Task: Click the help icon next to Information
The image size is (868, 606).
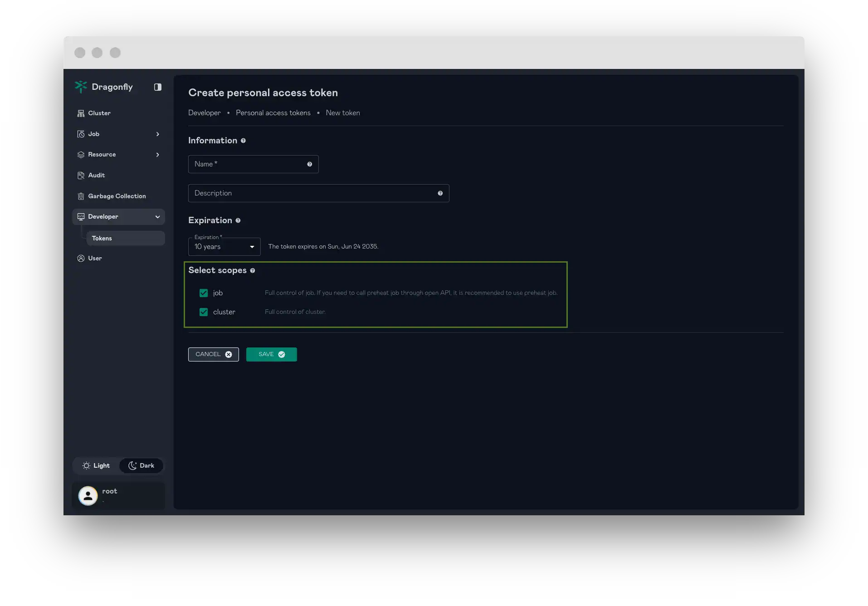Action: pyautogui.click(x=243, y=141)
